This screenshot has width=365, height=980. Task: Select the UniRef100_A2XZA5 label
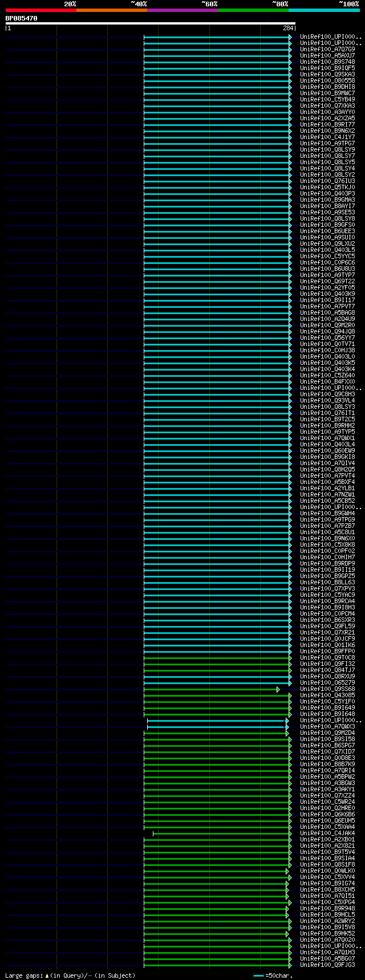click(327, 119)
